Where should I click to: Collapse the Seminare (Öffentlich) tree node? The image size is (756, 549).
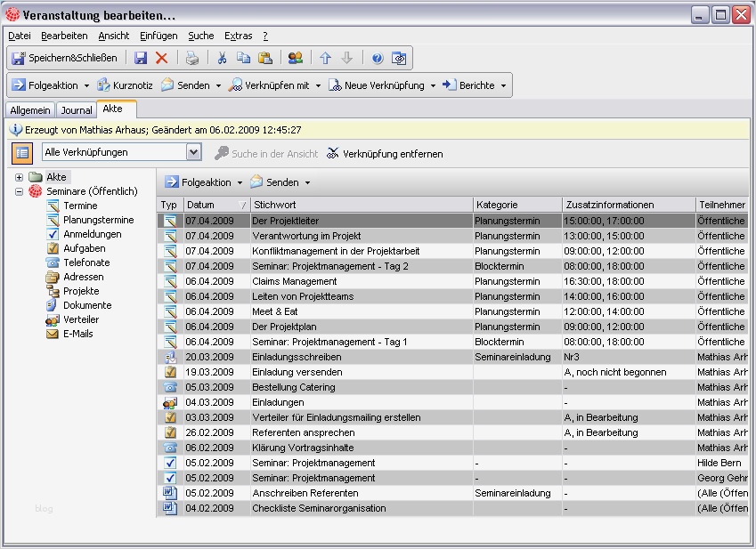(x=19, y=191)
